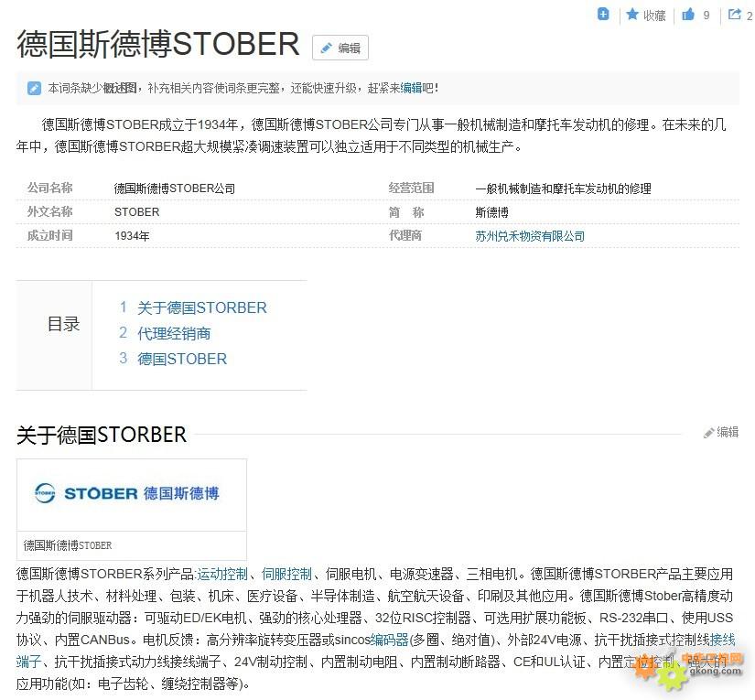755x700 pixels.
Task: Click the 编辑 button beside the title
Action: click(x=340, y=48)
